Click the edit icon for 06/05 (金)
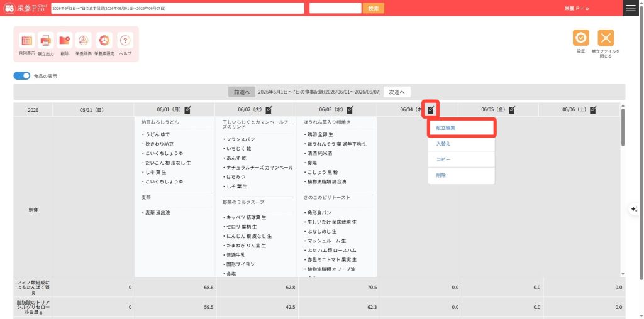644x319 pixels. coord(512,109)
